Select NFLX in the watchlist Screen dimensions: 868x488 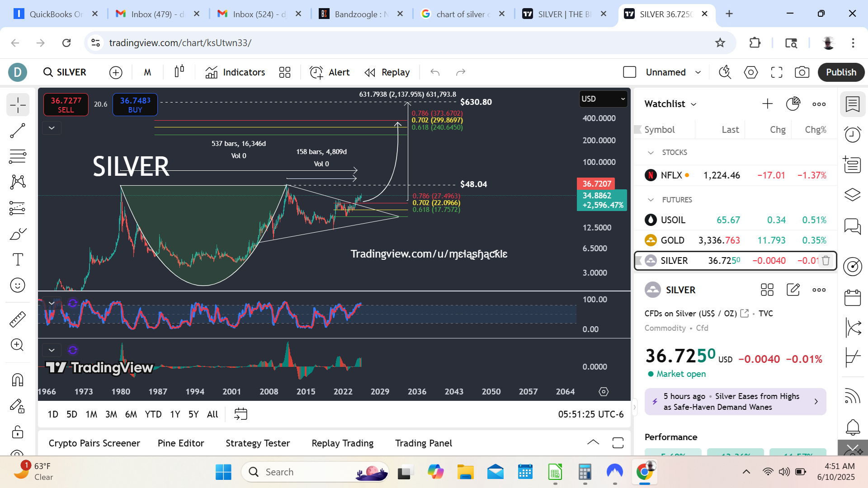736,175
